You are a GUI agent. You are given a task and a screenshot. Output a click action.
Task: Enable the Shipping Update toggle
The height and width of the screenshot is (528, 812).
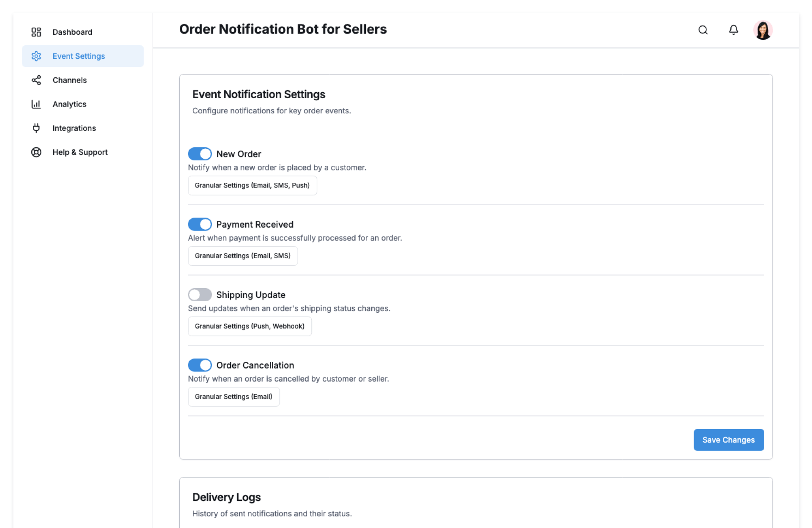coord(200,295)
